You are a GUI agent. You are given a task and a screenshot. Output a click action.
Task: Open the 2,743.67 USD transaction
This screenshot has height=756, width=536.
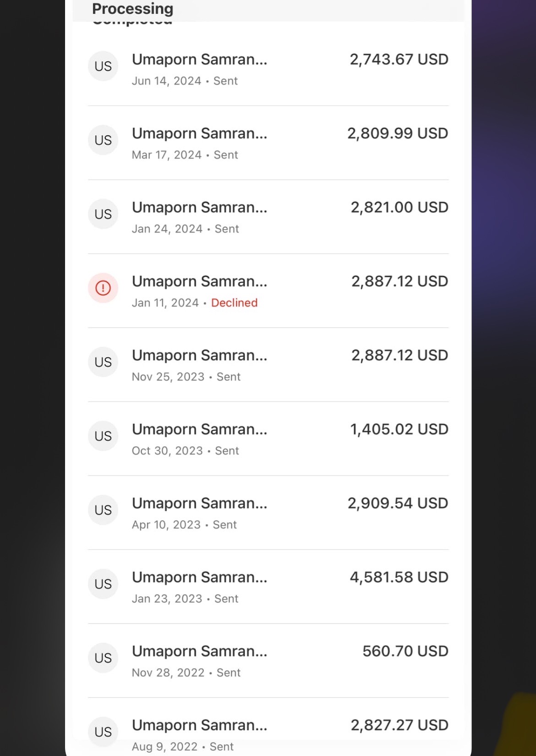(x=268, y=69)
